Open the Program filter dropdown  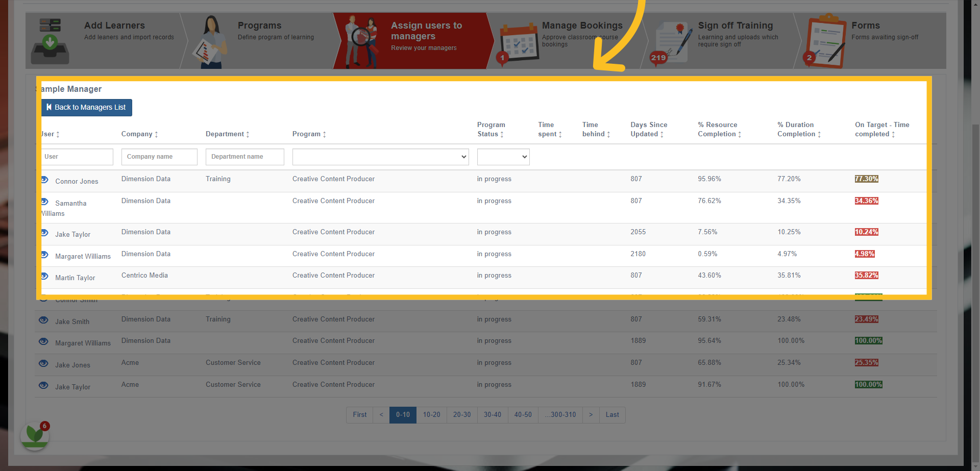pyautogui.click(x=380, y=157)
